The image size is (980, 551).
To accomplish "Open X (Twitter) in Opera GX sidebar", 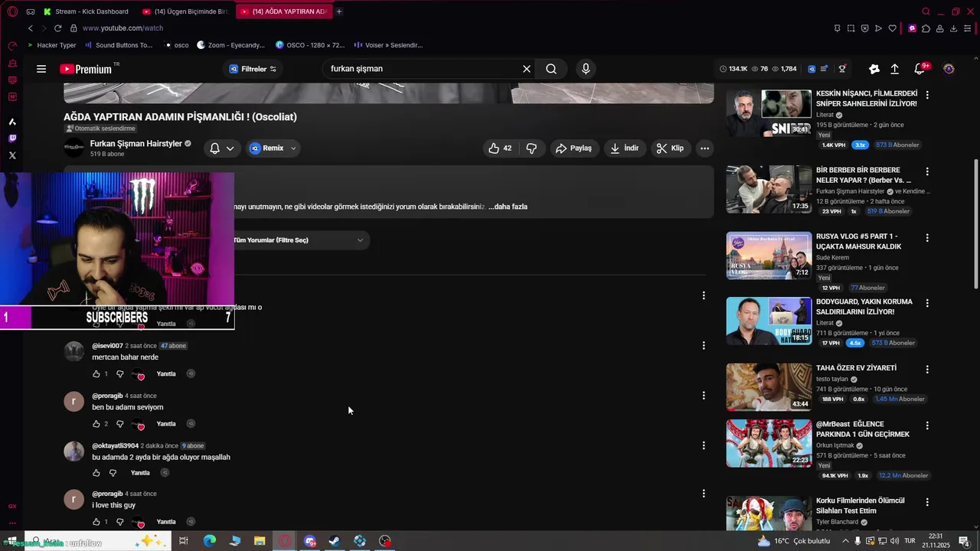I will coord(12,155).
